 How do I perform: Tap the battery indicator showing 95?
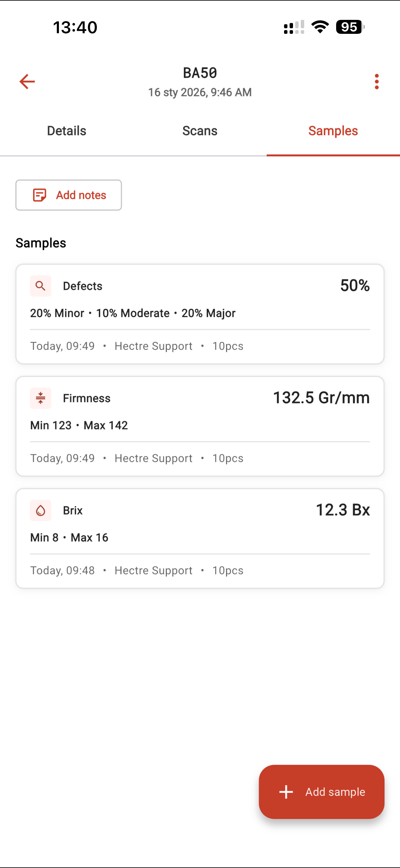350,27
